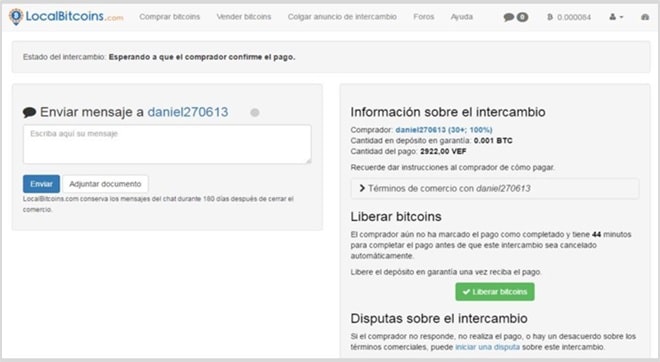Focus the message text area
The image size is (660, 362).
167,144
